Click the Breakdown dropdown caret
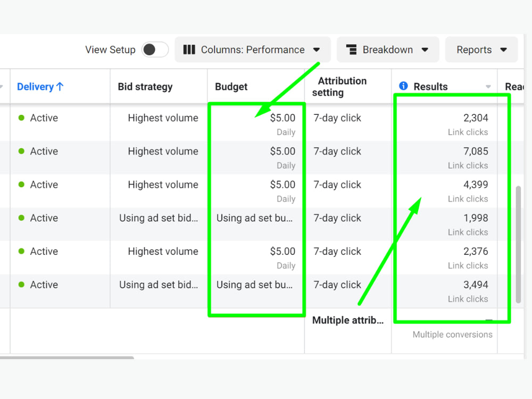Screen dimensions: 532x399 click(x=425, y=50)
